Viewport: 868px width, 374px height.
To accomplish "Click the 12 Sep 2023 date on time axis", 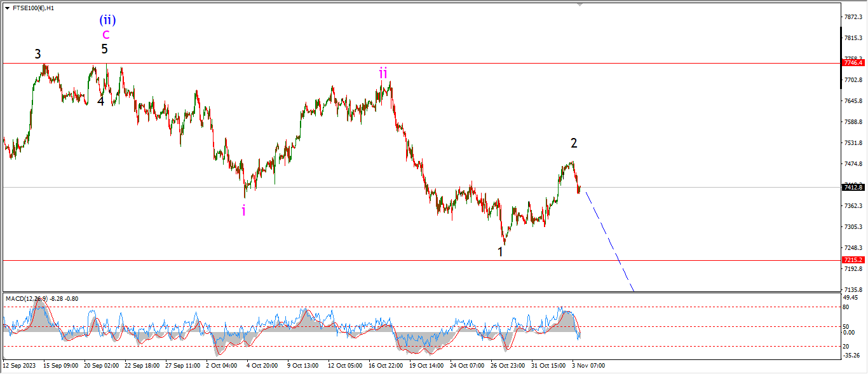I will (19, 366).
